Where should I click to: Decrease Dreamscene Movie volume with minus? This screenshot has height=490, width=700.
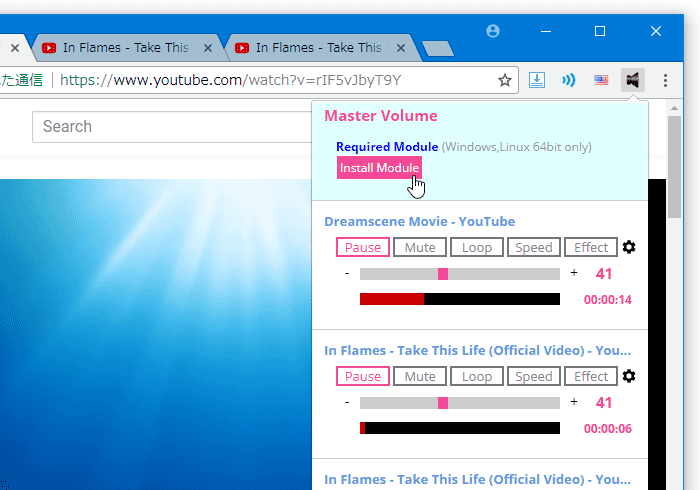347,273
